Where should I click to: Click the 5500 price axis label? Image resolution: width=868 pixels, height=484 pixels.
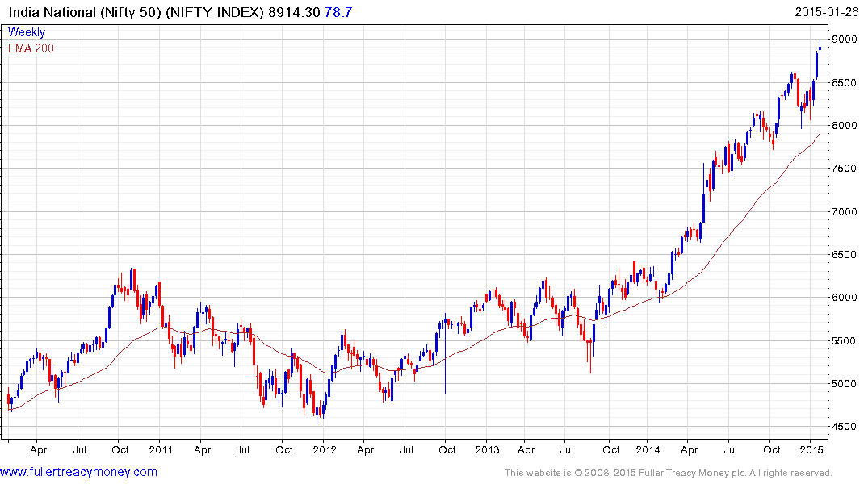[845, 340]
